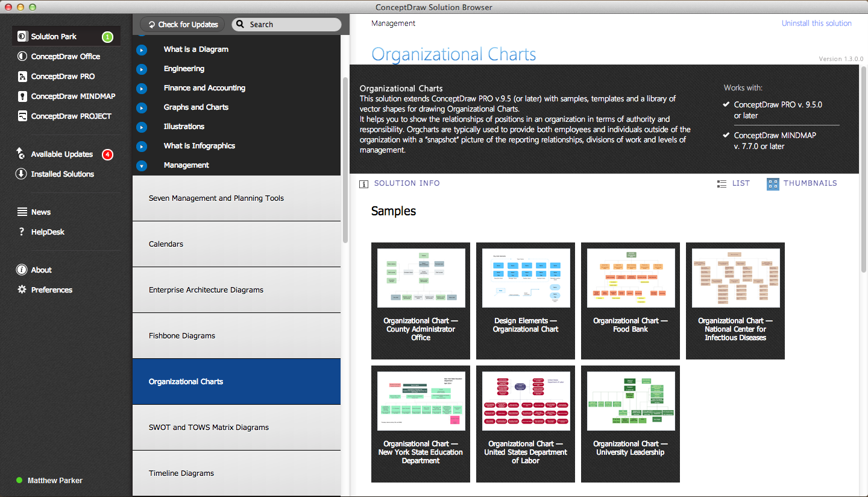Click the ConceptDraw Office icon
The height and width of the screenshot is (497, 868).
coord(22,57)
